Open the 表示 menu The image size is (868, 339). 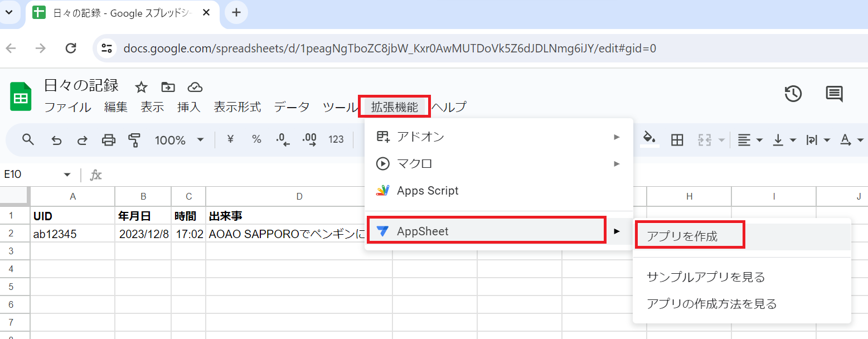pyautogui.click(x=152, y=107)
